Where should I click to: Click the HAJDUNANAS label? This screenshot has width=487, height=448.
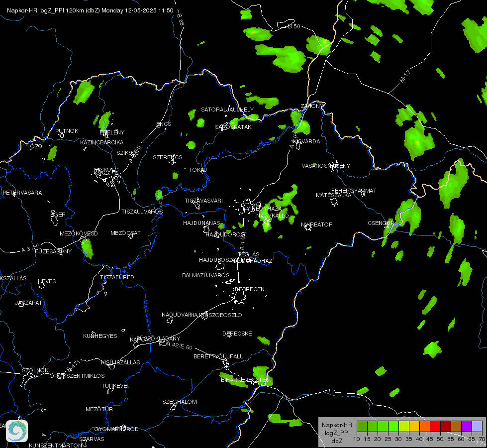point(201,223)
